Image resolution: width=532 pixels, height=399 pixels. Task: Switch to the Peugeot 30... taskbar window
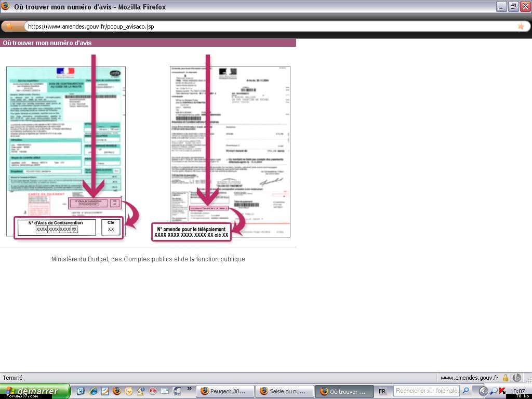[225, 391]
